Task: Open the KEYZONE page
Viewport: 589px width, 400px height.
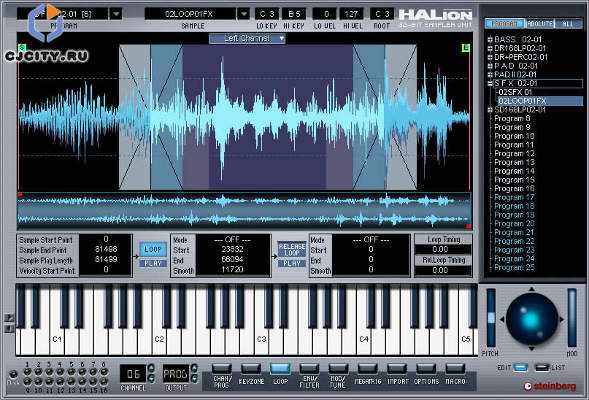Action: click(x=251, y=369)
